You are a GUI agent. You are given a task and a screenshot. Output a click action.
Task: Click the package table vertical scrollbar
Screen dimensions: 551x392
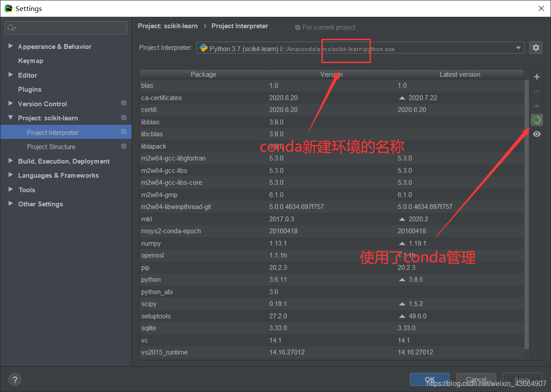coord(527,214)
